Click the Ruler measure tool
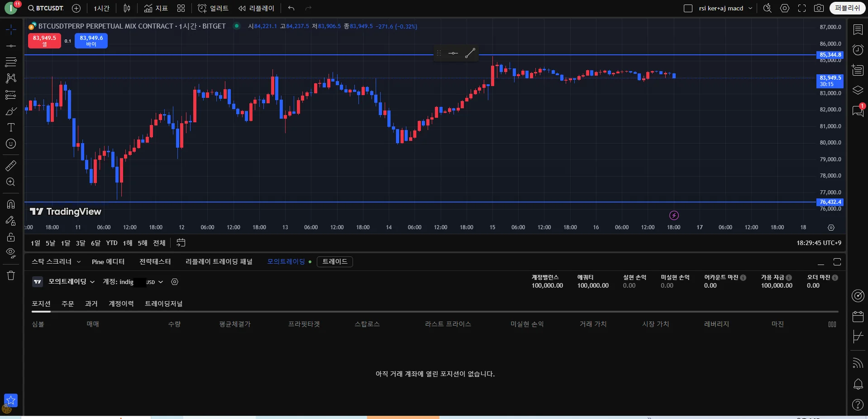 (11, 166)
